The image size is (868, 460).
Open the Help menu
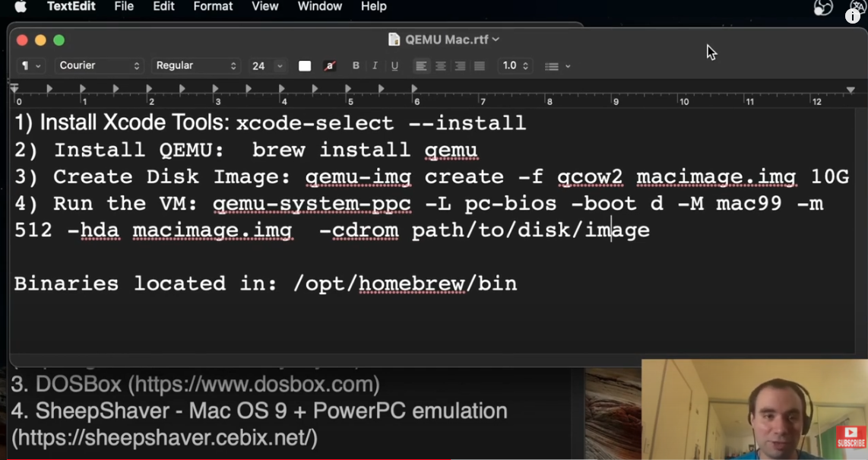pos(374,7)
